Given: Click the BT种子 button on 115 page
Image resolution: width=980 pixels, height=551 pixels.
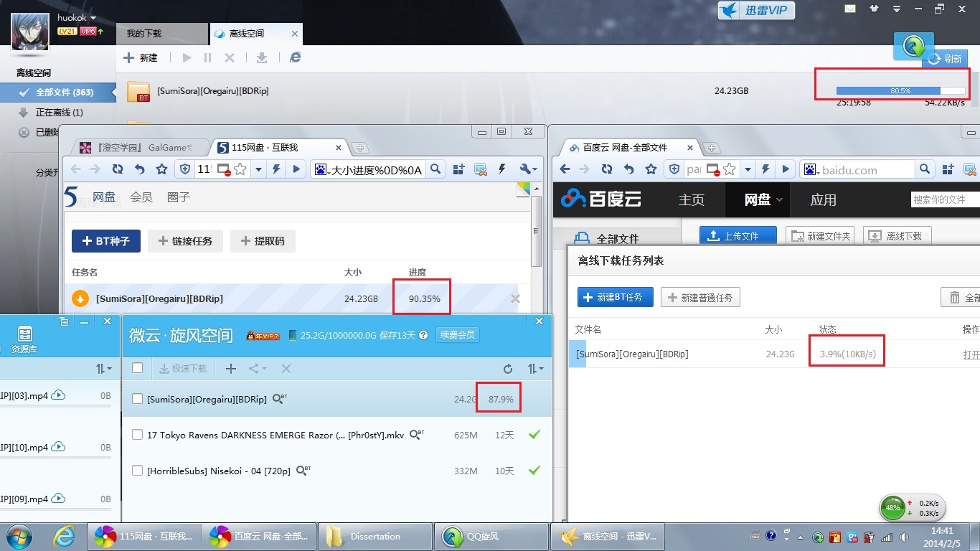Looking at the screenshot, I should (x=106, y=241).
